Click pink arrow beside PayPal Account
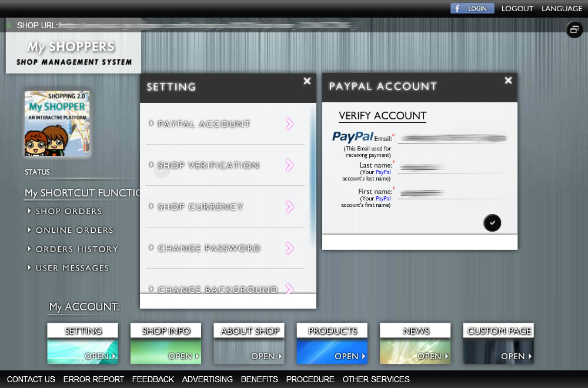588x388 pixels. coord(289,123)
